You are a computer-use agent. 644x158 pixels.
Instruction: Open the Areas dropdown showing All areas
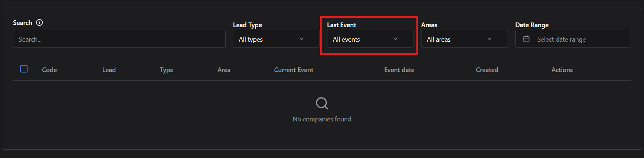[464, 39]
